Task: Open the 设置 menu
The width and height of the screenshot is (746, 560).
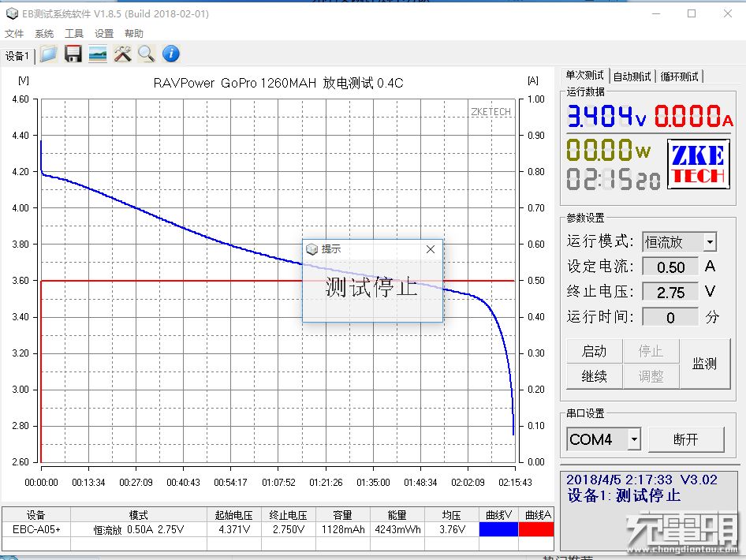Action: click(104, 34)
